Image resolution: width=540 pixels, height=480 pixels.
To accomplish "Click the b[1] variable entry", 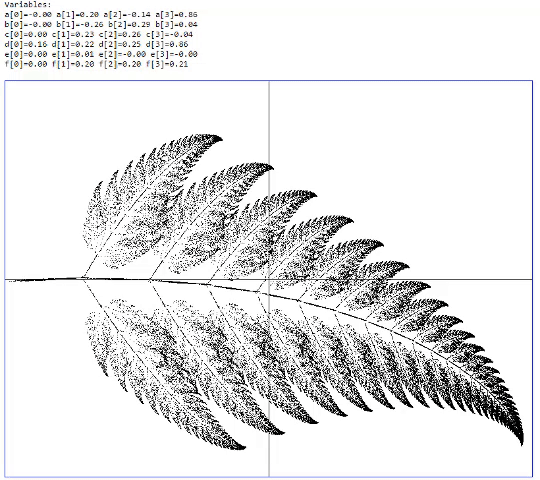I will [x=80, y=24].
